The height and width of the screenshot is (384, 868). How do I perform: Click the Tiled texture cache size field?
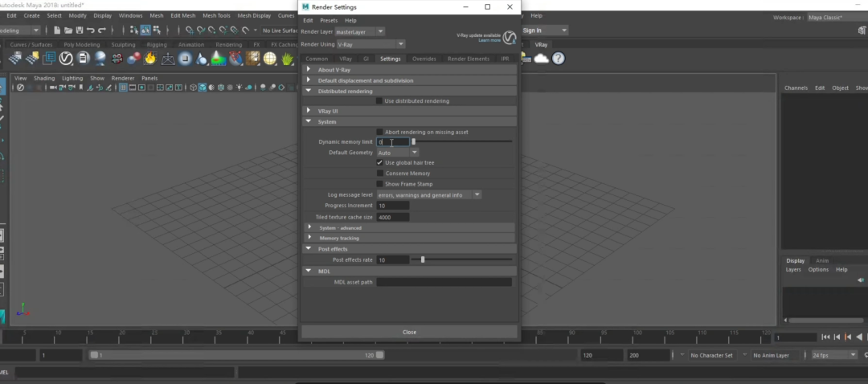pos(393,217)
